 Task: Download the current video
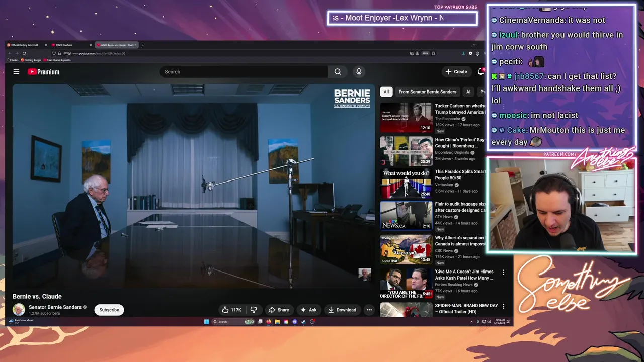[342, 310]
